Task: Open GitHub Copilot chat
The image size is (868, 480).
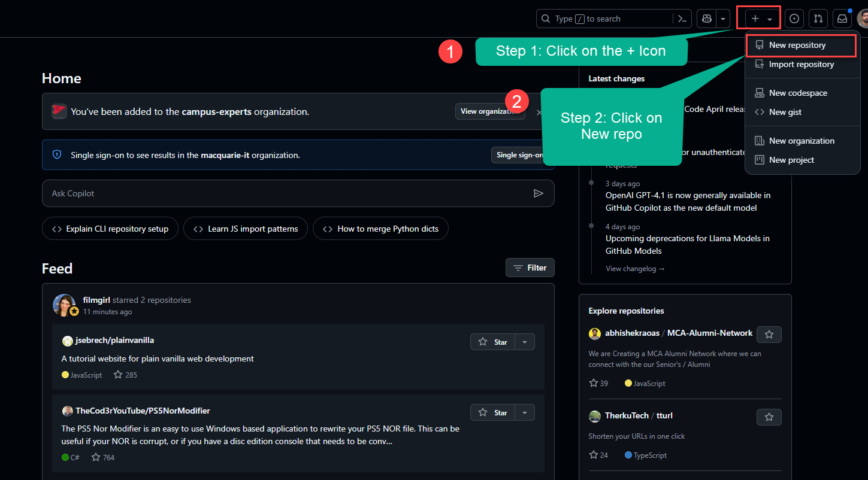Action: (x=706, y=19)
